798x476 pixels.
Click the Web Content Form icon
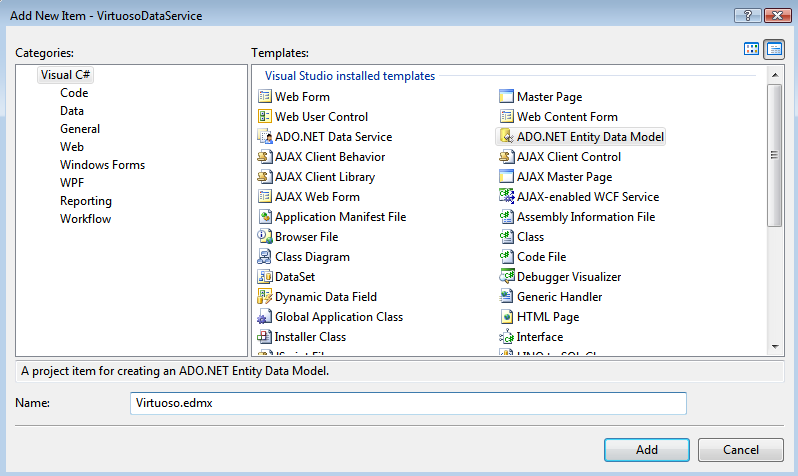[x=506, y=116]
